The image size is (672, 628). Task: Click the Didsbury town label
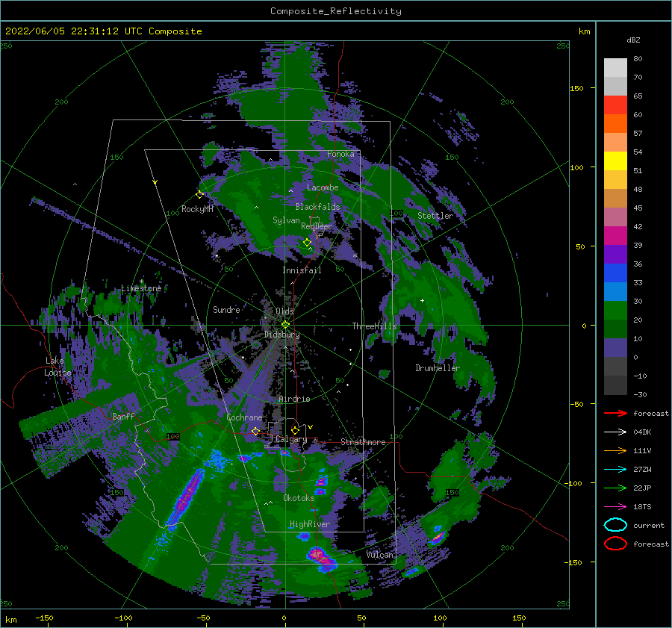pyautogui.click(x=282, y=335)
